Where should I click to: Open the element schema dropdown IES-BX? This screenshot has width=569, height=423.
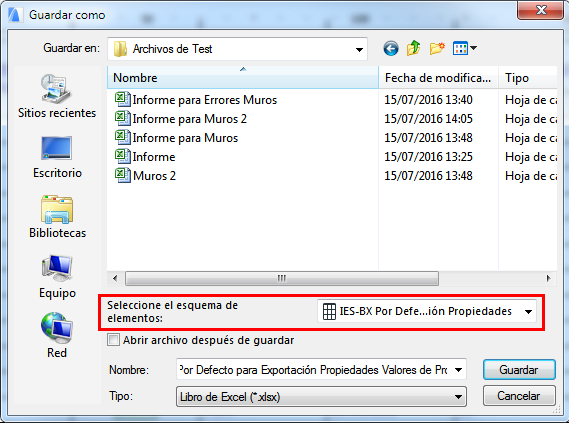(x=427, y=311)
